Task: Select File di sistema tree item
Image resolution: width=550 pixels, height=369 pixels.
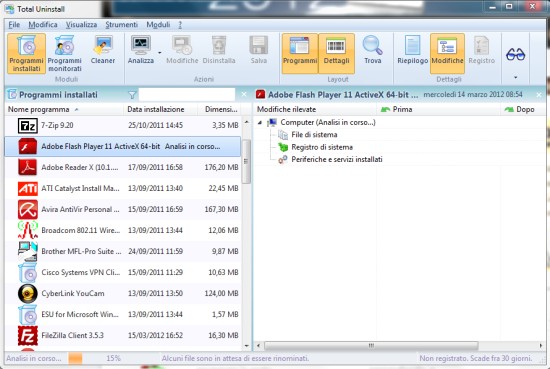Action: [x=314, y=135]
